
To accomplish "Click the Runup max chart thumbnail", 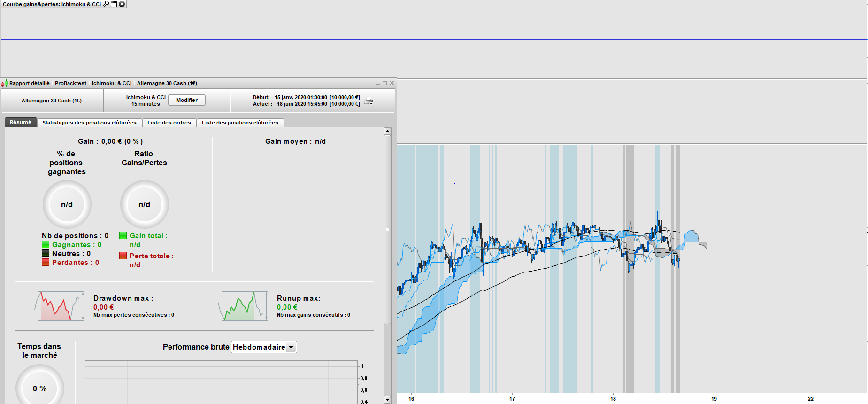I will [243, 306].
